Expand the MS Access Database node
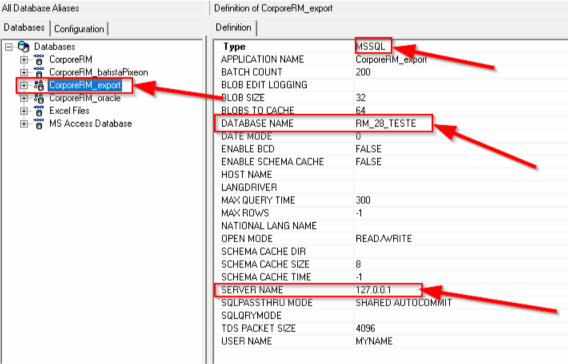 pyautogui.click(x=24, y=124)
